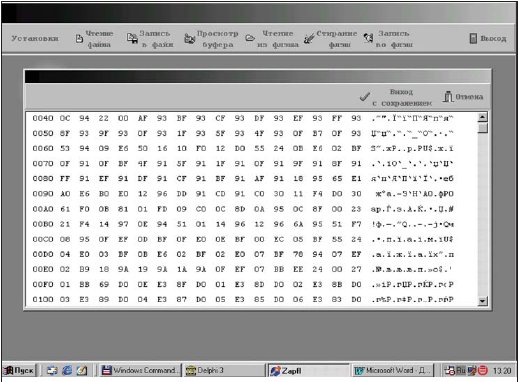Switch to Delphi 3 in taskbar
Image resolution: width=518 pixels, height=382 pixels.
pyautogui.click(x=224, y=370)
